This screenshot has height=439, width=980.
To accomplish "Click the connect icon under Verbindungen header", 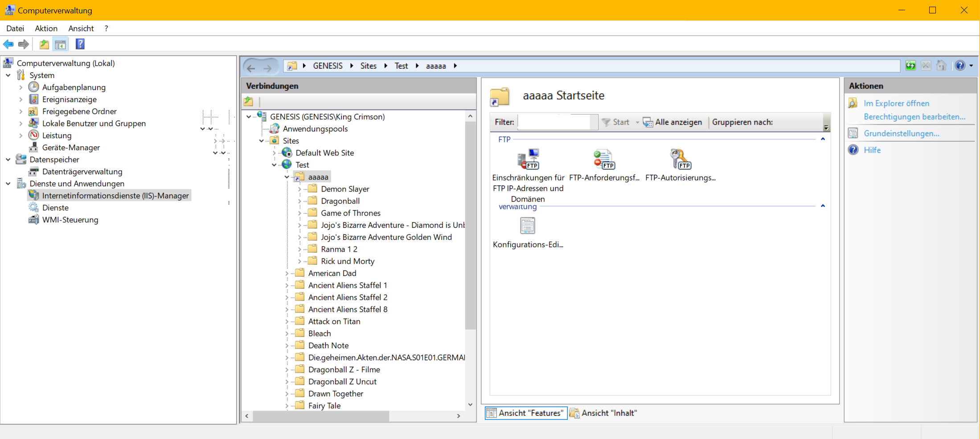I will pyautogui.click(x=249, y=102).
